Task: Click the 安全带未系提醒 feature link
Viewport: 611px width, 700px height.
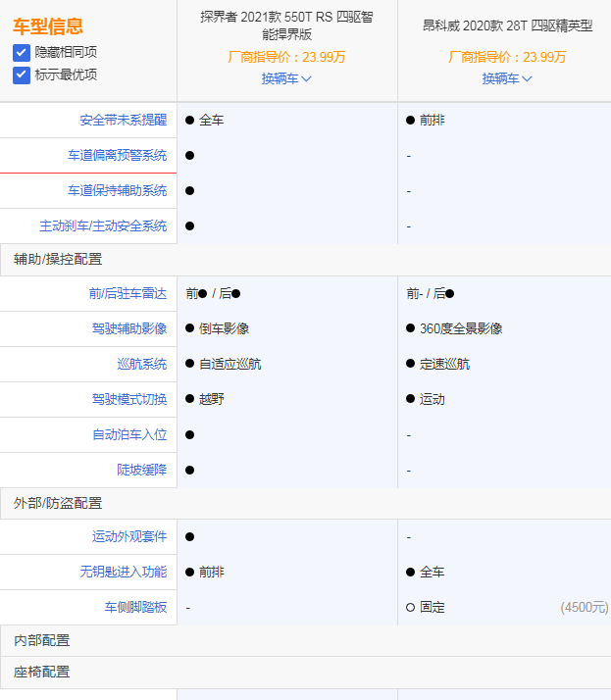Action: (123, 121)
